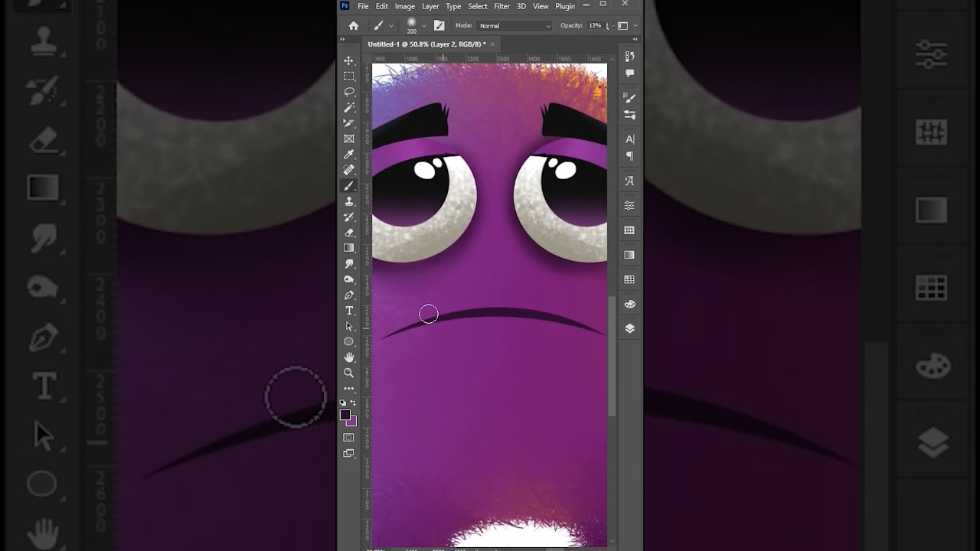Open the Adjustments panel icon
980x551 pixels.
tap(629, 206)
